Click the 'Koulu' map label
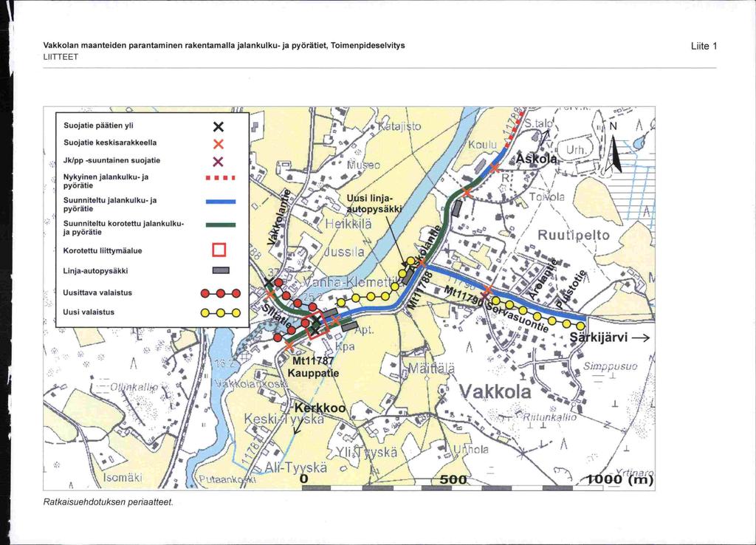Viewport: 756px width, 545px height. click(x=483, y=145)
